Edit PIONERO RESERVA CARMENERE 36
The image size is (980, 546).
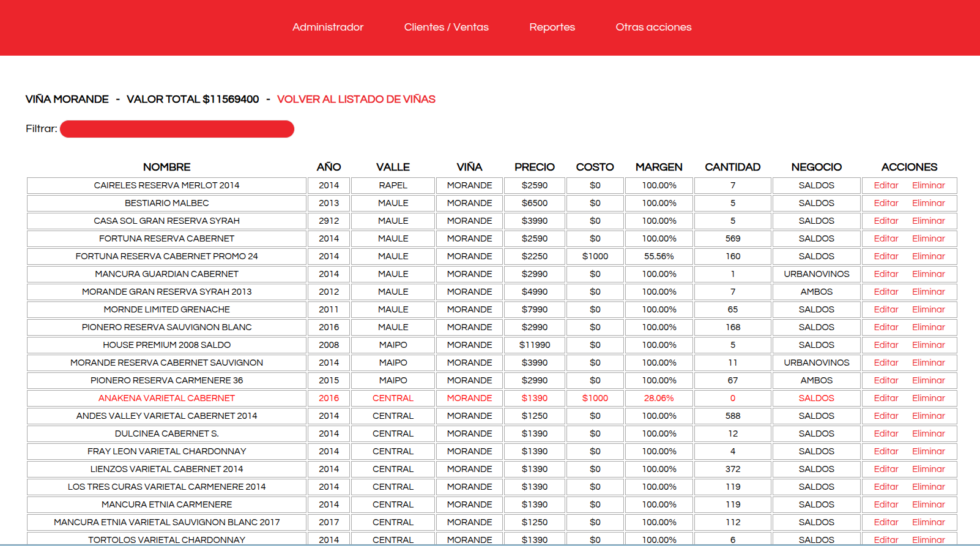[x=886, y=380]
